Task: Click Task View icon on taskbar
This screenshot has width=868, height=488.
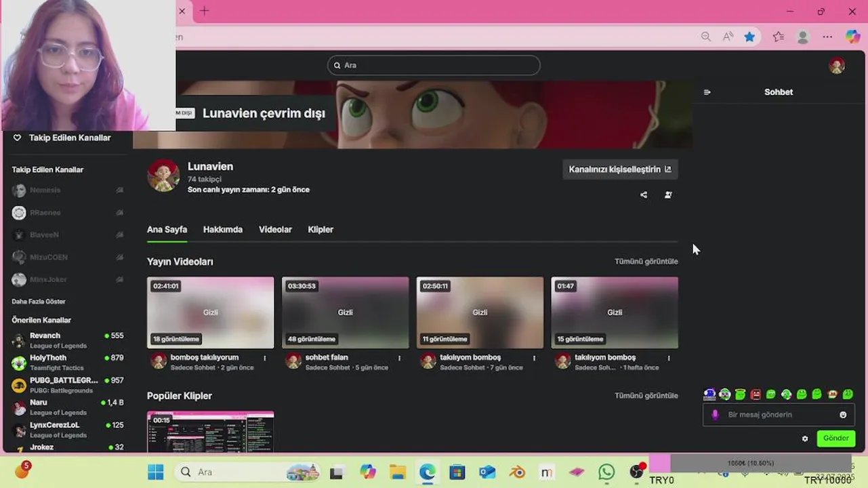Action: coord(337,472)
